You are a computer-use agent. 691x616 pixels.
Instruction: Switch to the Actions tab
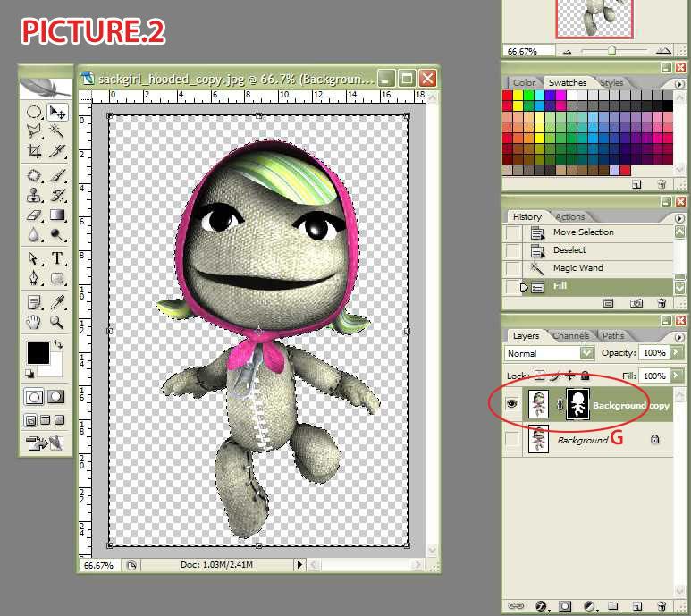pos(569,216)
